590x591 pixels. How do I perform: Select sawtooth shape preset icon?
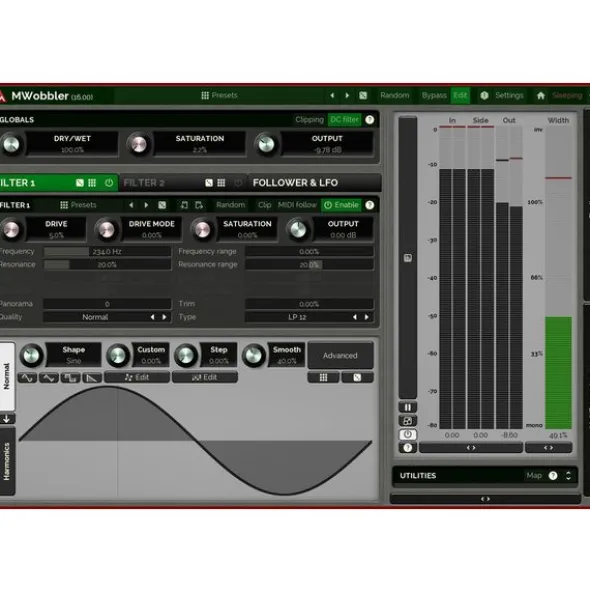point(92,378)
